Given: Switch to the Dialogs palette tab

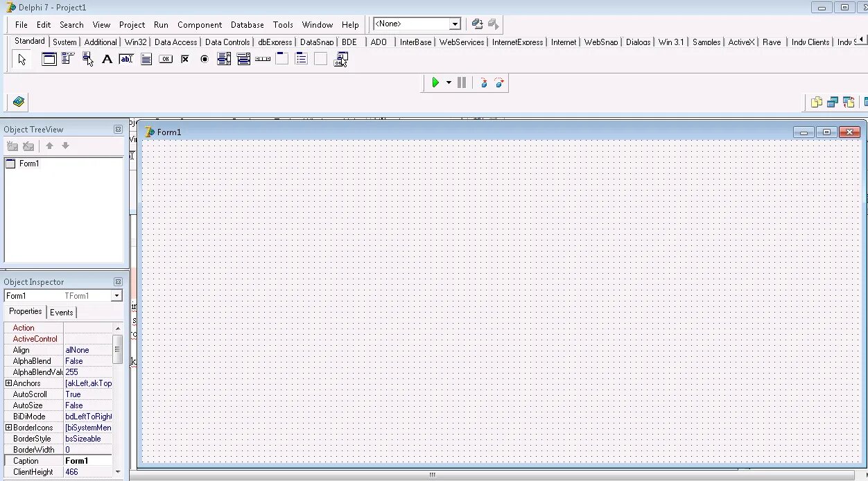Looking at the screenshot, I should (x=638, y=42).
